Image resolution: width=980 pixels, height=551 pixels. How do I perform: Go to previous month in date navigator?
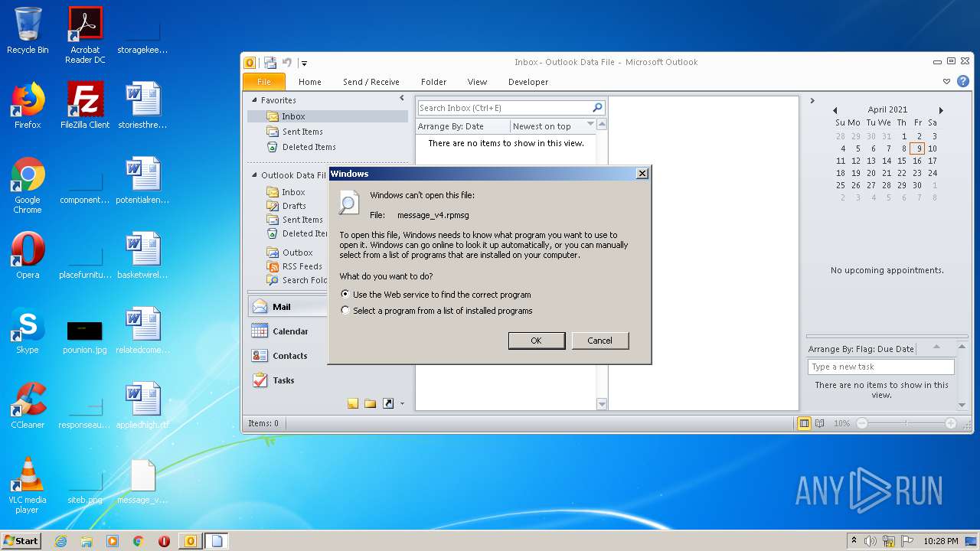[835, 110]
